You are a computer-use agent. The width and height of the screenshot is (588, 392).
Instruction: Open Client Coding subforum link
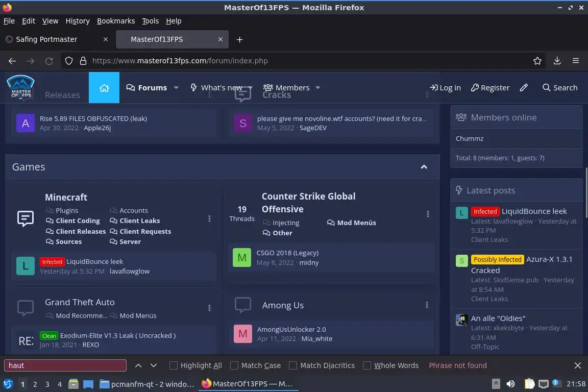point(78,221)
